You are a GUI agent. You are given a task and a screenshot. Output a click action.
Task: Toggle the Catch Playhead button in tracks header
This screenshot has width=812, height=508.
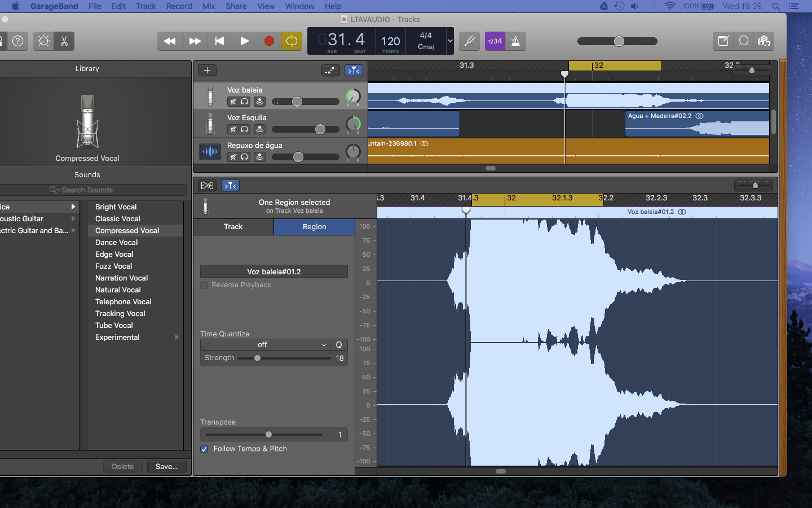coord(354,71)
